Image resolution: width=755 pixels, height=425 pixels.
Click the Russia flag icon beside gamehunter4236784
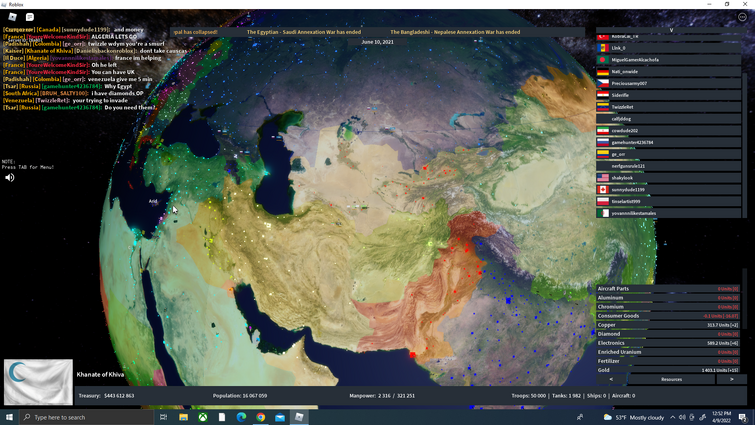[x=603, y=142]
